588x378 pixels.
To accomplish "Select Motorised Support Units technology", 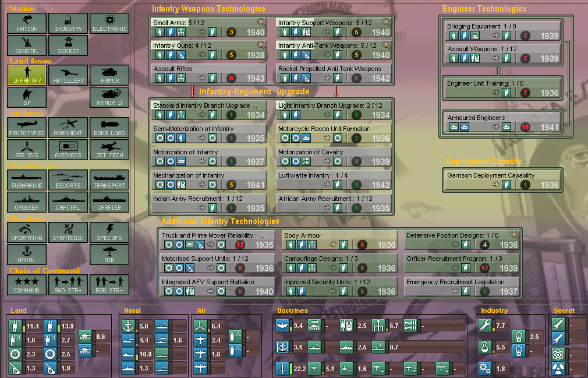I will (x=217, y=263).
